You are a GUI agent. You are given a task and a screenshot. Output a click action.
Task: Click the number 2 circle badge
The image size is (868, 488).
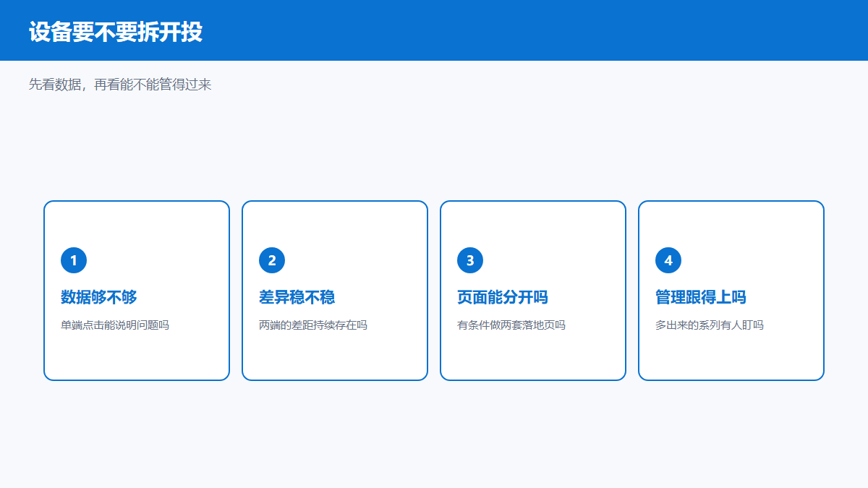tap(272, 260)
